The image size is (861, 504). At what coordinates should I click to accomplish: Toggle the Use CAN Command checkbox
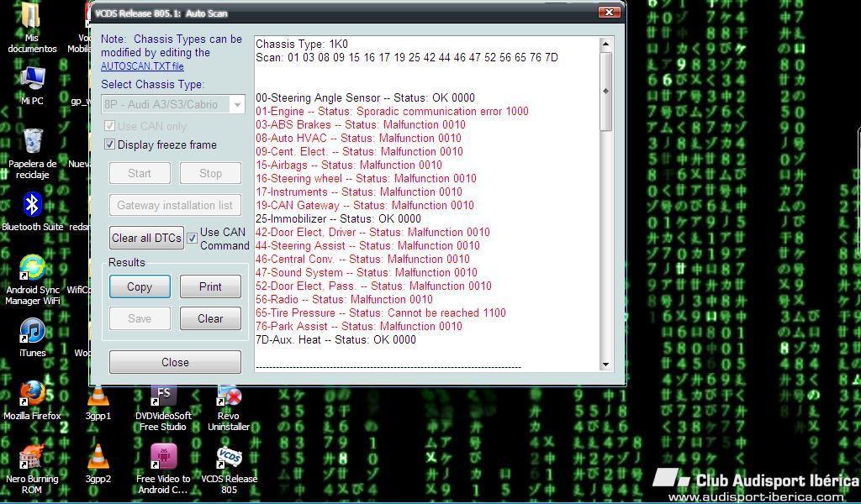pyautogui.click(x=192, y=238)
